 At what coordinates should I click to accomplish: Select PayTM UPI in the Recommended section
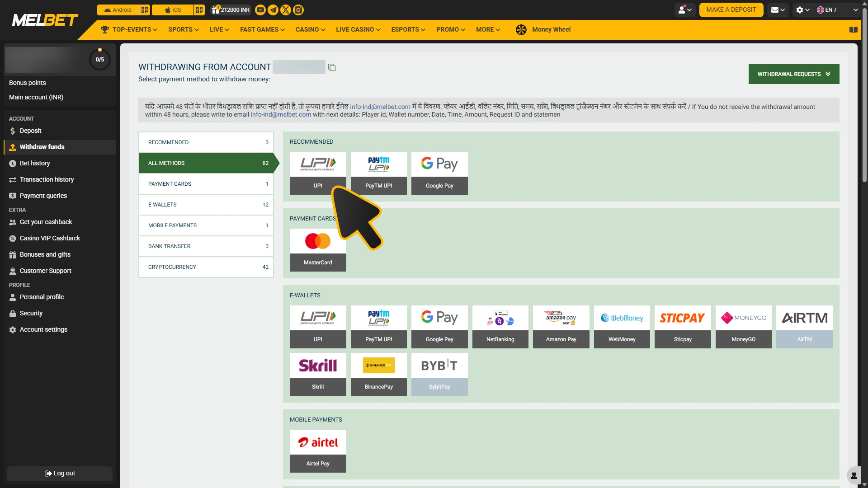tap(379, 174)
